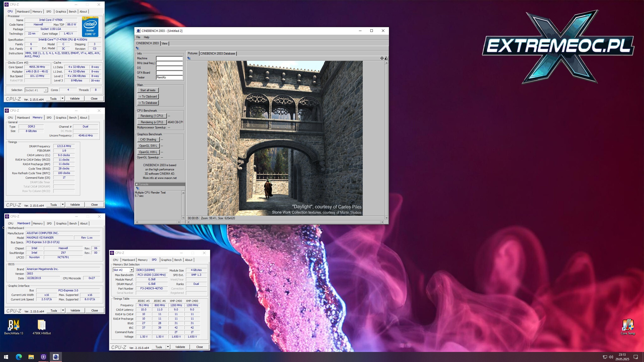The image size is (644, 362).
Task: Click the pushpin icon in the Console panel
Action: pos(138,188)
